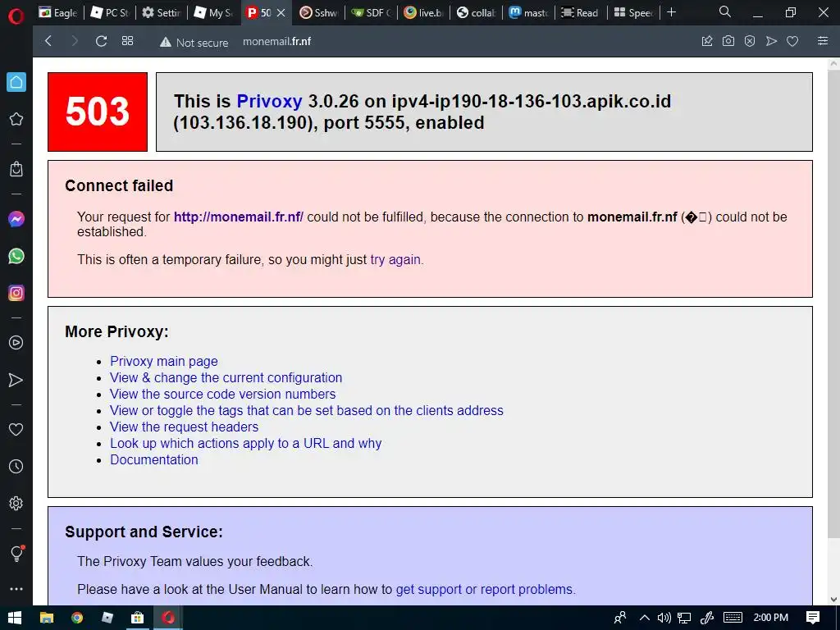Switch to the Sshw tab
The image size is (840, 630).
[319, 12]
